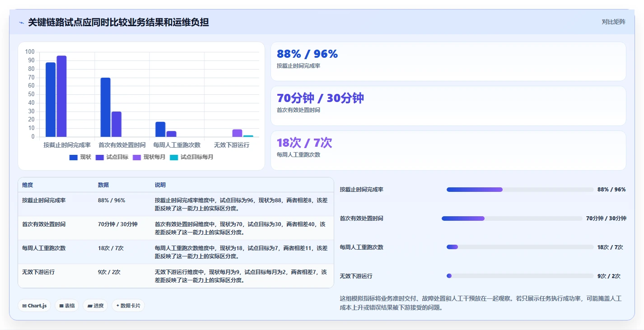The image size is (644, 330).
Task: Click the 首次有效处置时间 progress bar
Action: (512, 218)
